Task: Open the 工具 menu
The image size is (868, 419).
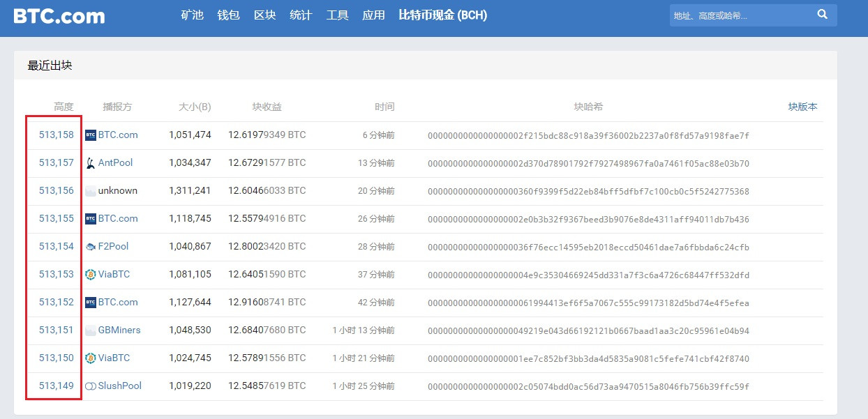Action: click(337, 15)
